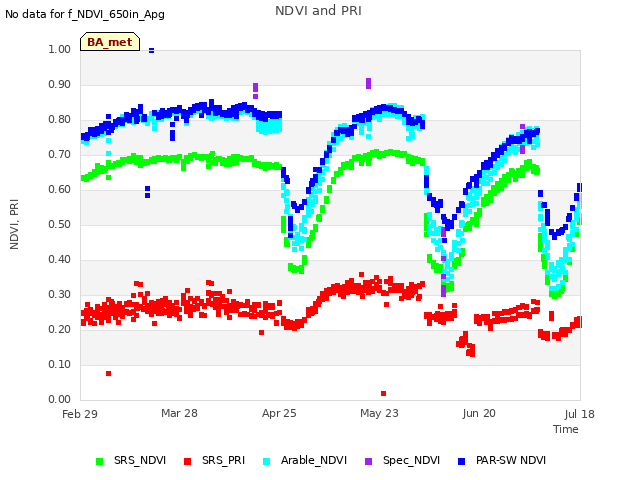Image resolution: width=640 pixels, height=480 pixels.
Task: Click the 0.60 y-axis tick label
Action: coord(60,189)
